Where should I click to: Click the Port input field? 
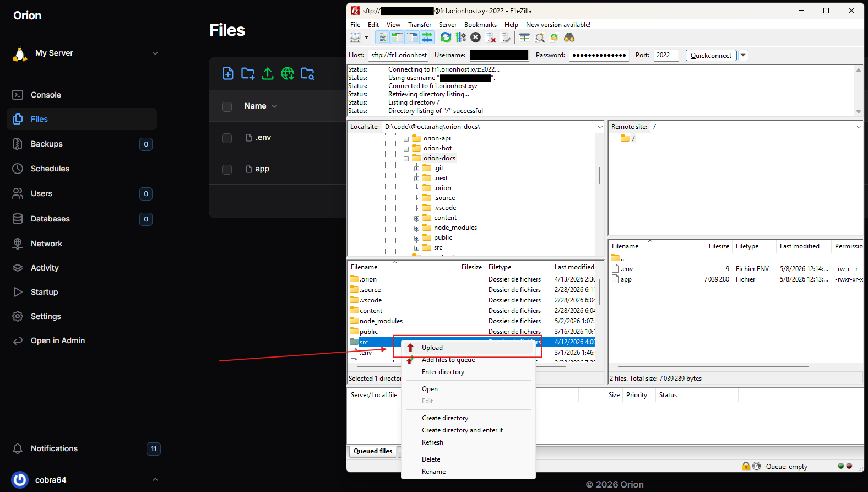(666, 55)
